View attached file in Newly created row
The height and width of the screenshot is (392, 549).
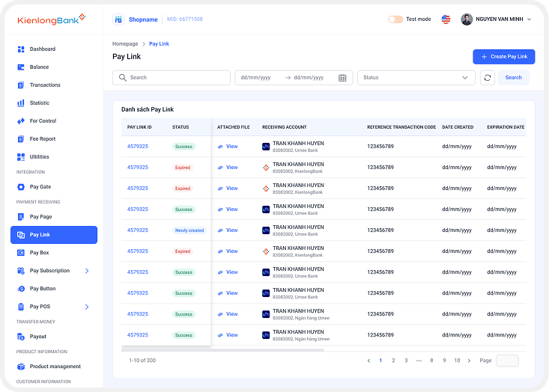228,230
